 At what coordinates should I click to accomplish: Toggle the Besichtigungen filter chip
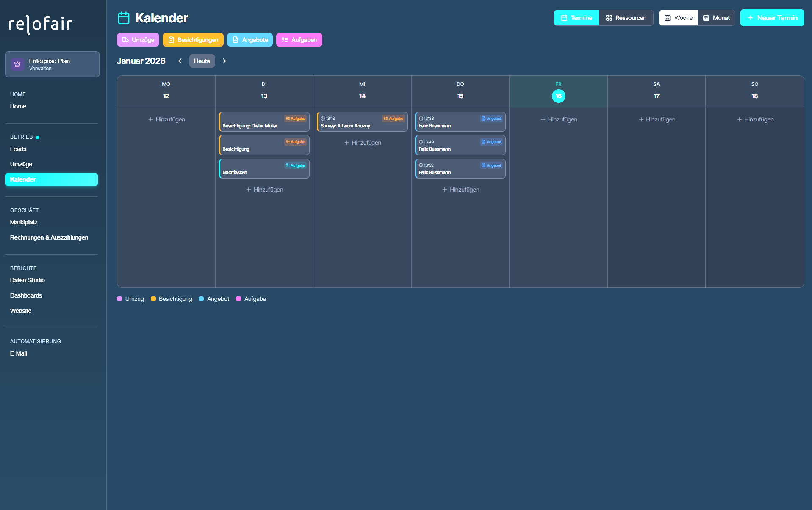pos(193,40)
